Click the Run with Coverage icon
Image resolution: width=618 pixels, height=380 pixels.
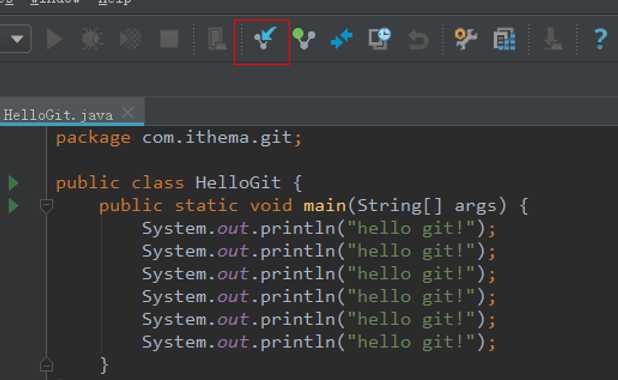point(130,39)
